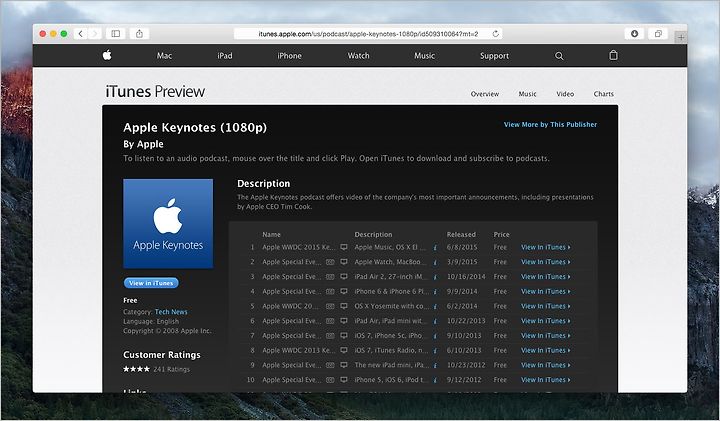720x421 pixels.
Task: View the 9/10/2013 episode in iTunes
Action: pos(546,335)
